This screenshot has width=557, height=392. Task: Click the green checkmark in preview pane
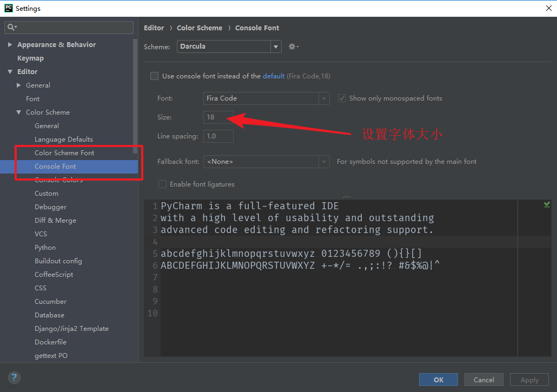[x=546, y=205]
